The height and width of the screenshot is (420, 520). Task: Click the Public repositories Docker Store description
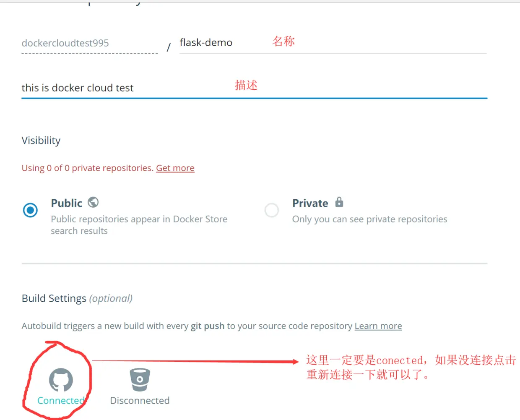click(x=139, y=225)
